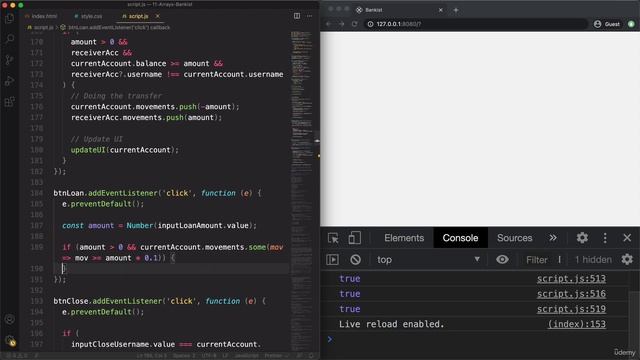The width and height of the screenshot is (640, 360).
Task: Close the Bankist browser tab
Action: coord(440,10)
